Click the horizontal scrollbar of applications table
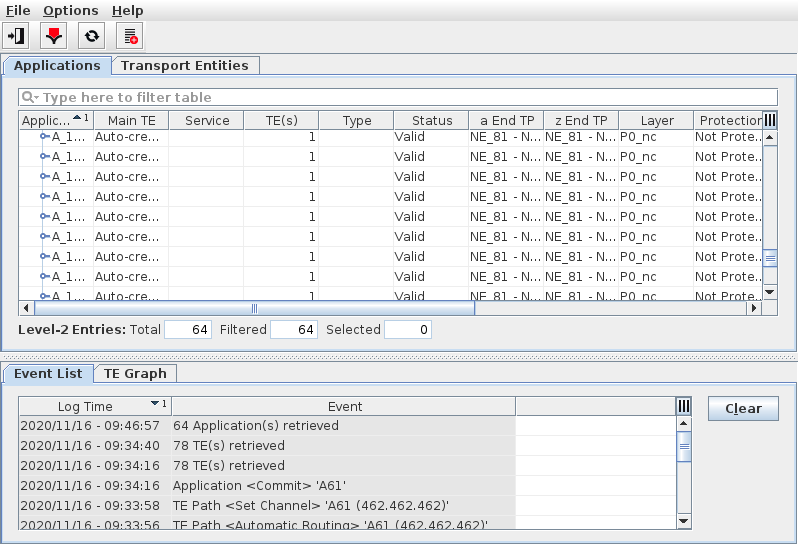The width and height of the screenshot is (798, 545). pos(254,309)
